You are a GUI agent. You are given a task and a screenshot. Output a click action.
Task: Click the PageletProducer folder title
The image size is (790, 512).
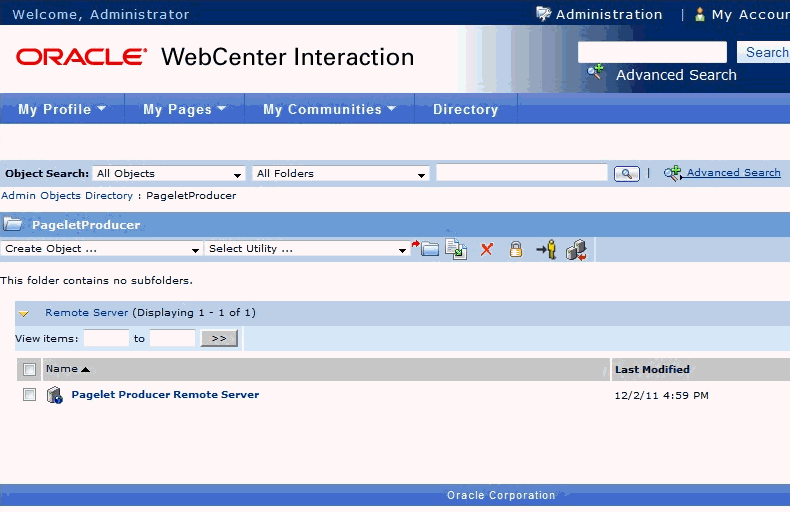pos(86,225)
